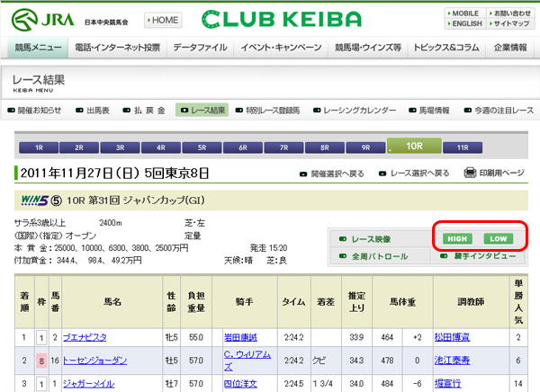The height and width of the screenshot is (392, 540).
Task: Click レース選択へ戻る link
Action: pos(414,174)
